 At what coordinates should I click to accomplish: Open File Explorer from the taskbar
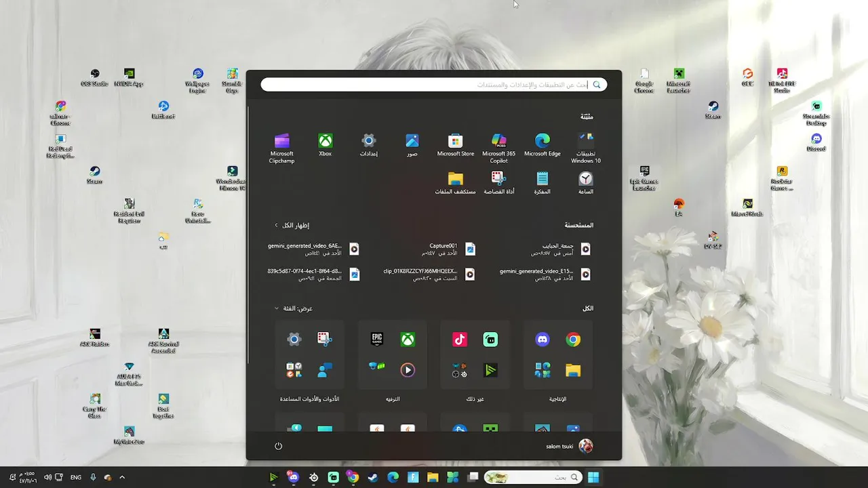(433, 477)
